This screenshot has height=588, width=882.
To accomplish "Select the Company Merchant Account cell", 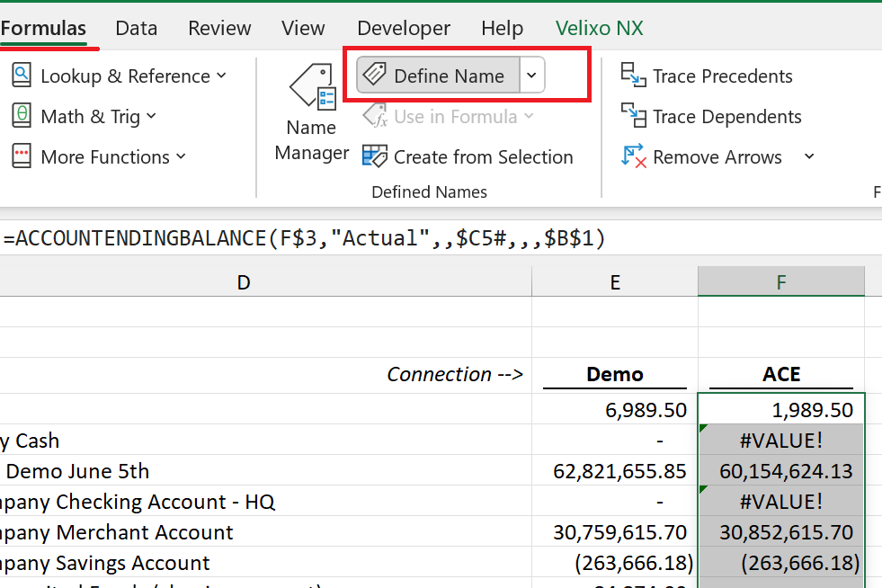I will pos(265,531).
